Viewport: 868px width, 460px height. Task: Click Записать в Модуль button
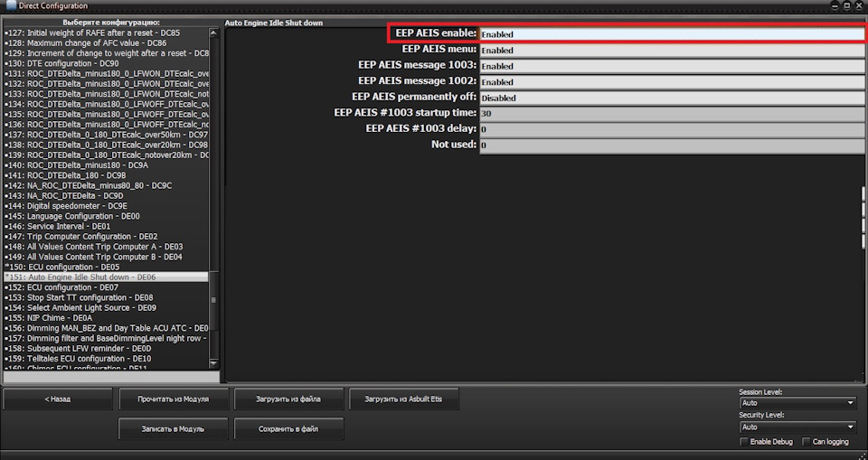coord(174,429)
